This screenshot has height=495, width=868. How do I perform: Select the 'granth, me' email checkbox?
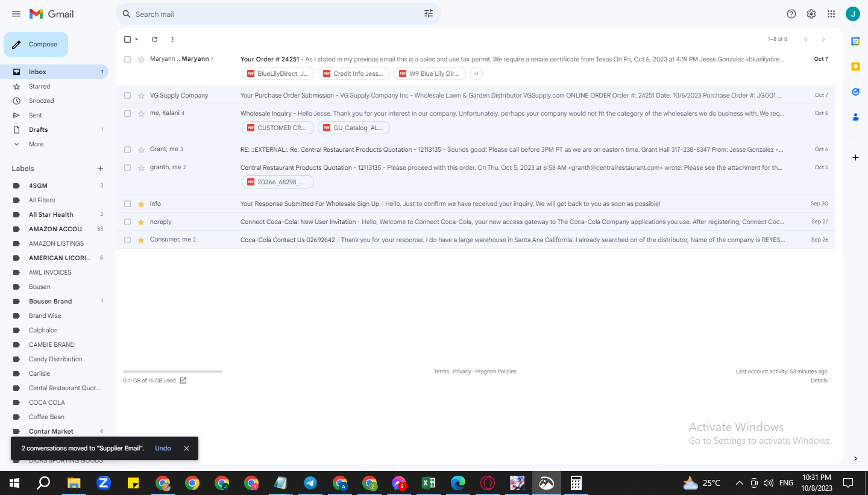pos(127,167)
